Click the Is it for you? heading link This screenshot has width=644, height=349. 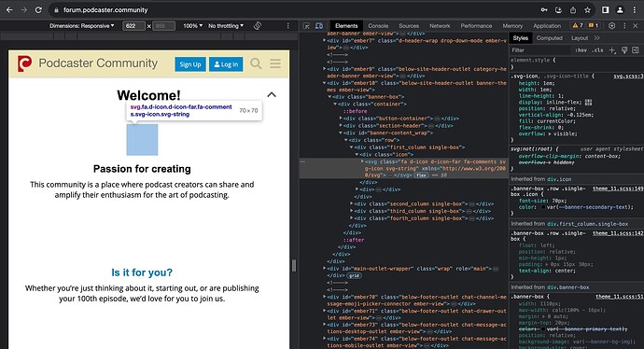pos(142,272)
